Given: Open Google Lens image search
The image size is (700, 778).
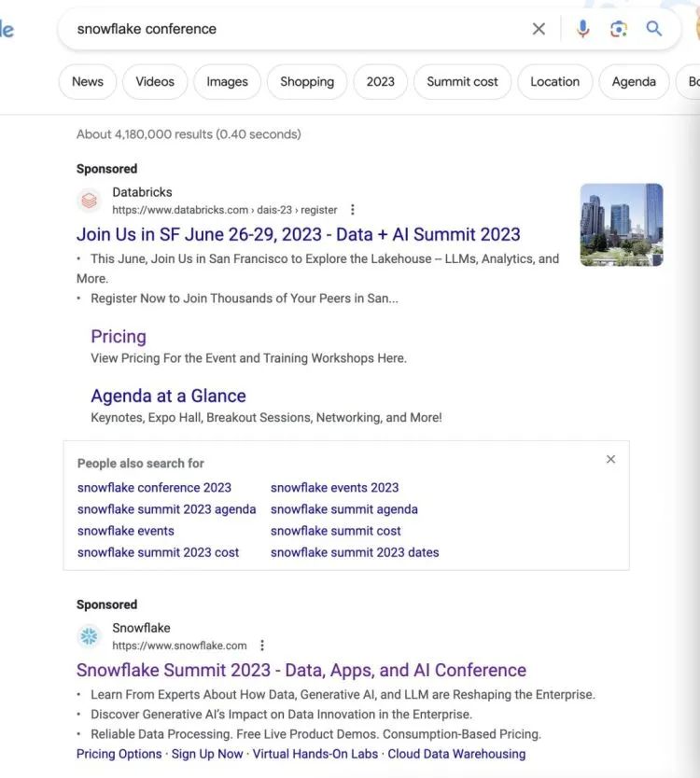Looking at the screenshot, I should [618, 29].
